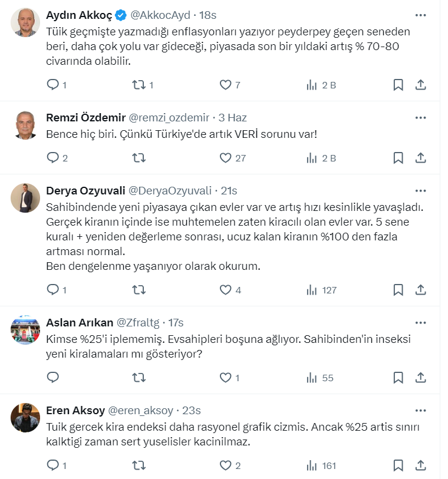Click Aydın Akkoç's profile picture
448x479 pixels.
[25, 23]
